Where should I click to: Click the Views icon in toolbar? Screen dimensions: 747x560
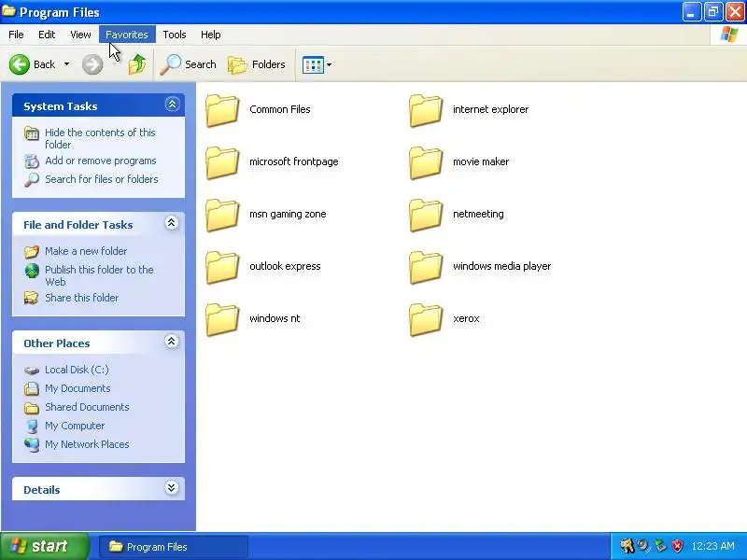pos(313,64)
